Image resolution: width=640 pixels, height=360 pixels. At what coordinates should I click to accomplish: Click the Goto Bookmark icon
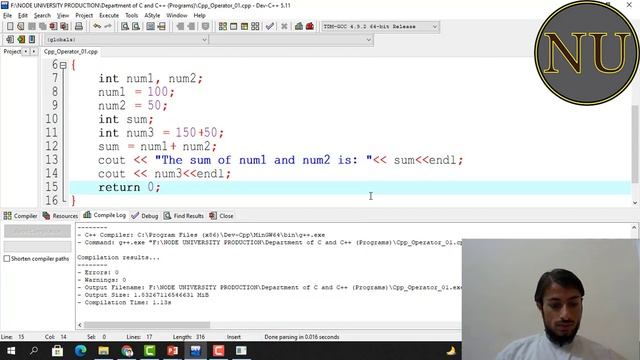[x=32, y=40]
